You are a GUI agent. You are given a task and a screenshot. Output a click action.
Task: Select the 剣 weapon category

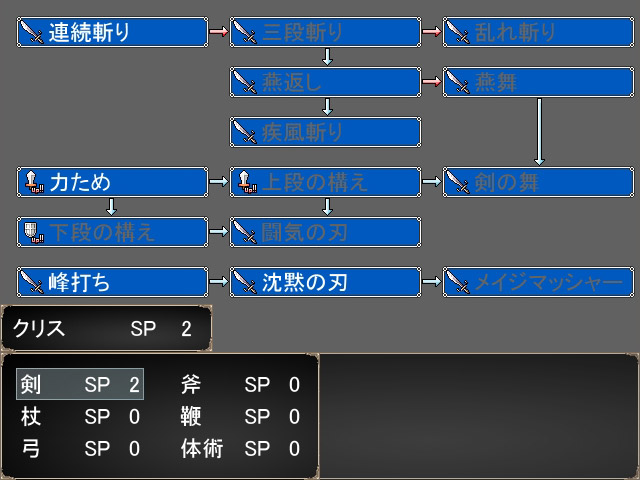point(80,385)
